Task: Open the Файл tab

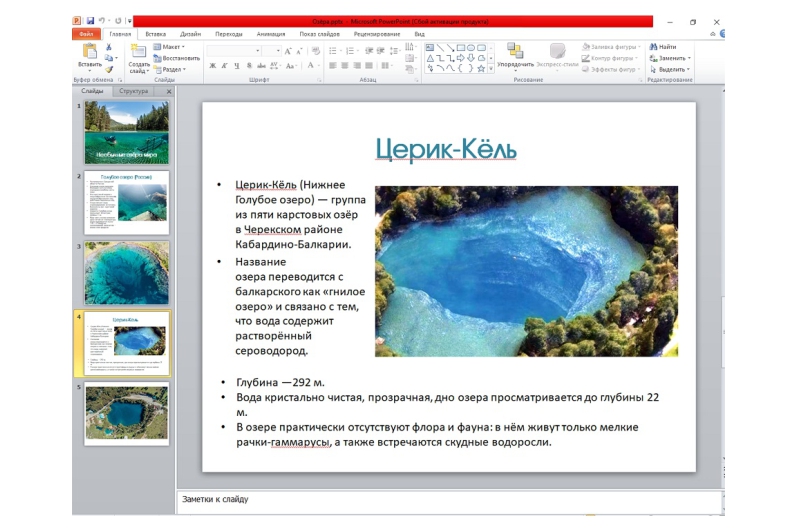Action: tap(86, 34)
